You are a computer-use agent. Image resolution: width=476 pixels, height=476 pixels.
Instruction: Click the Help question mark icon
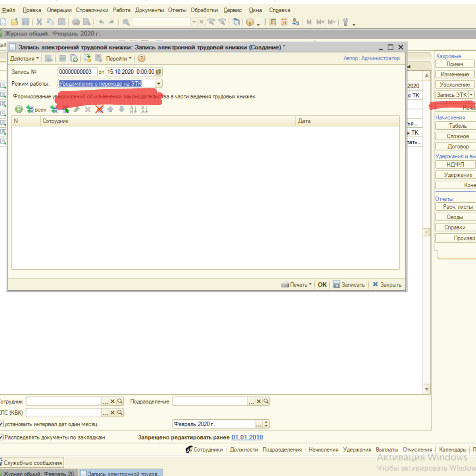[141, 58]
